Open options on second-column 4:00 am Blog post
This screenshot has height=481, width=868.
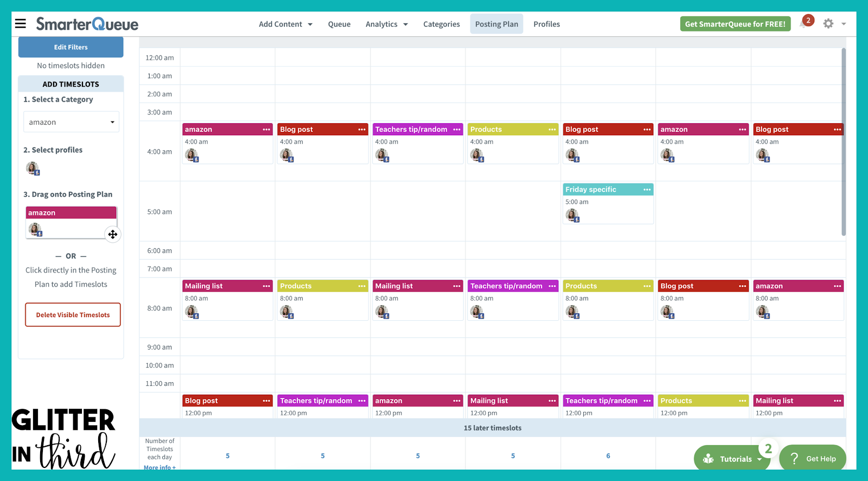click(x=361, y=130)
